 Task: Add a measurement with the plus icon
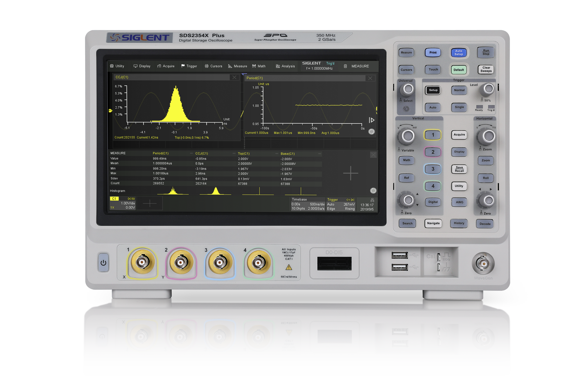click(351, 173)
